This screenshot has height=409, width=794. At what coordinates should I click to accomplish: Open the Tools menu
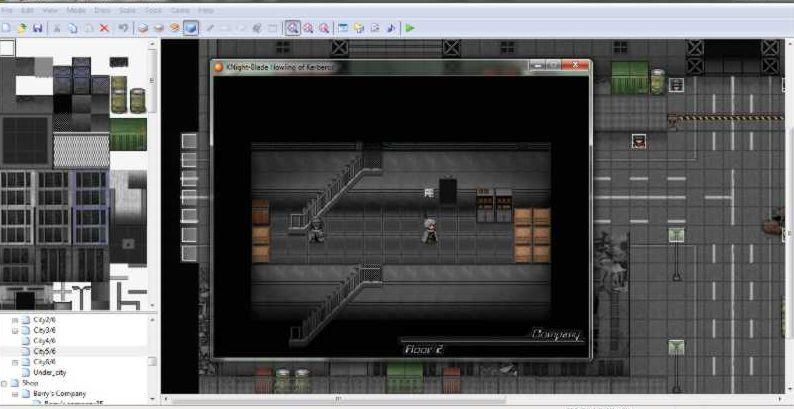click(153, 10)
